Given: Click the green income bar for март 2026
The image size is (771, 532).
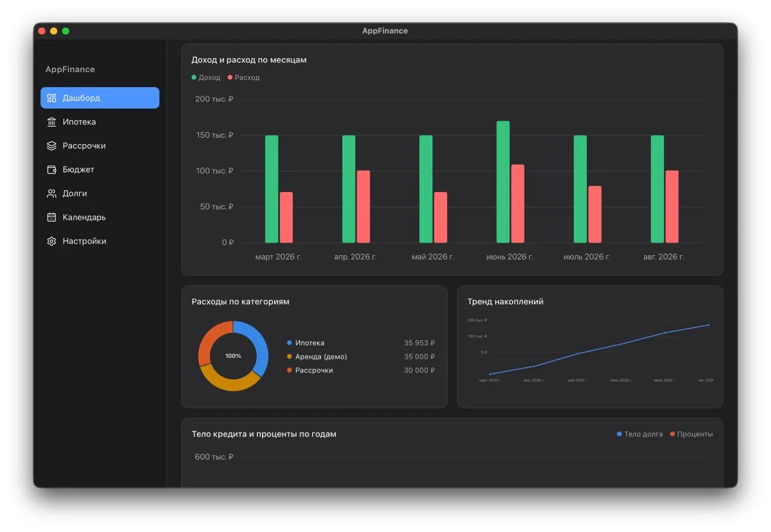Looking at the screenshot, I should (x=272, y=189).
